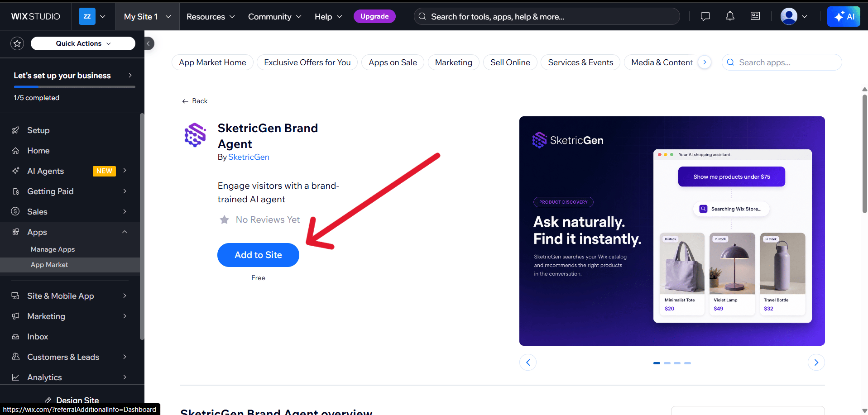
Task: Expand the Analytics arrow
Action: [x=125, y=377]
